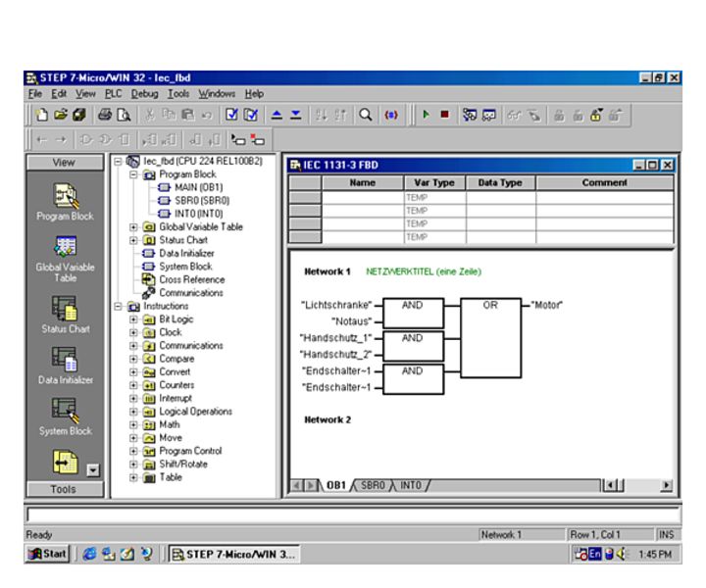Open System Block in View bar
The image size is (706, 588).
tap(66, 416)
